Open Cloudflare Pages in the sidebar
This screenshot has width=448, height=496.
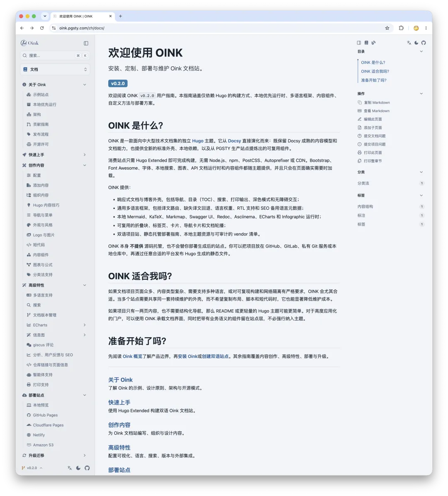(x=48, y=425)
